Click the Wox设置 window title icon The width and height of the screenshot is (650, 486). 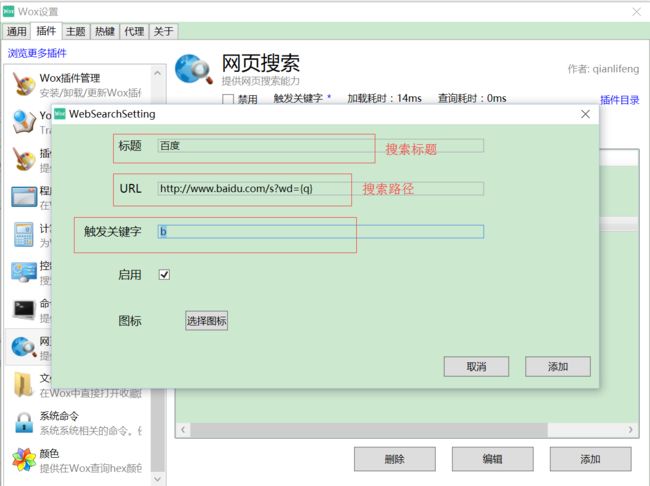pos(8,11)
